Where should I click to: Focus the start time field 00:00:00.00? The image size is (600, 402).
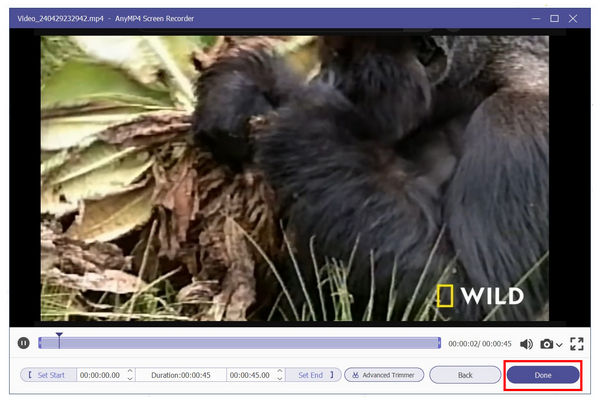(100, 375)
